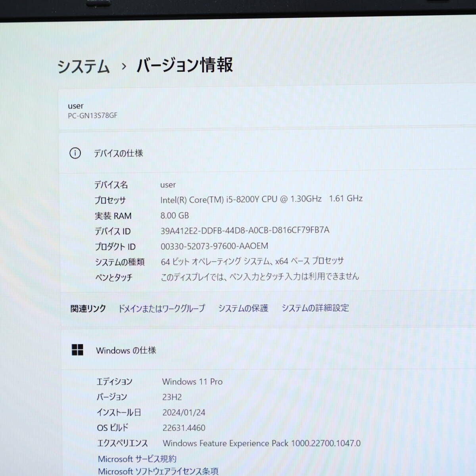Click the システムの種類 label
The image size is (476, 476).
120,262
